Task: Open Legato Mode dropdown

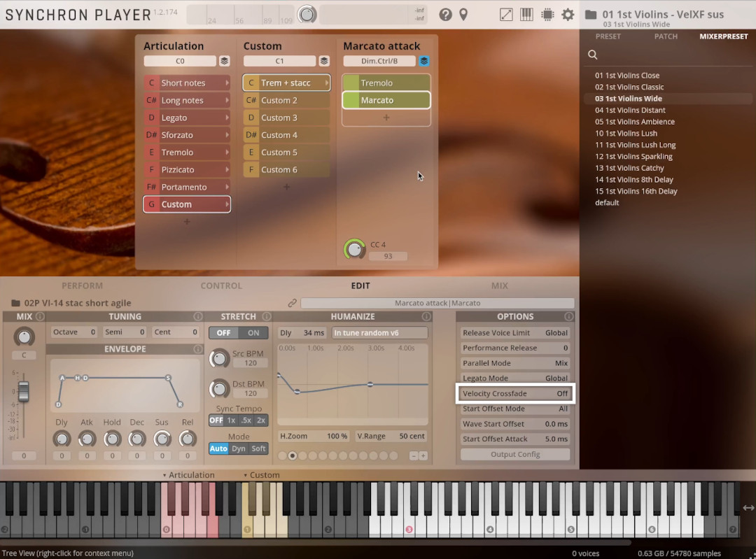Action: coord(515,378)
